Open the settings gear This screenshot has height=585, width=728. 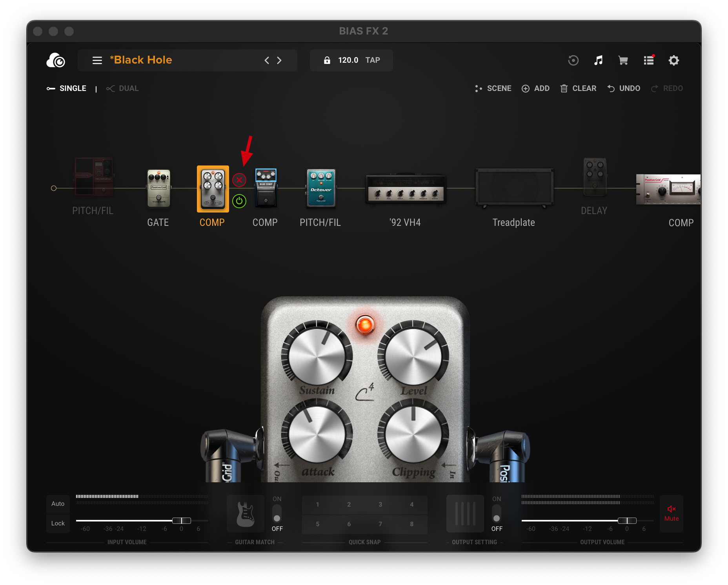point(673,60)
